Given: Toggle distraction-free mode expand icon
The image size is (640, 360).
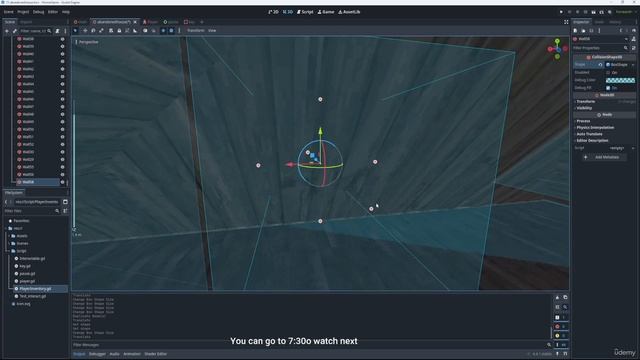Looking at the screenshot, I should coord(566,22).
